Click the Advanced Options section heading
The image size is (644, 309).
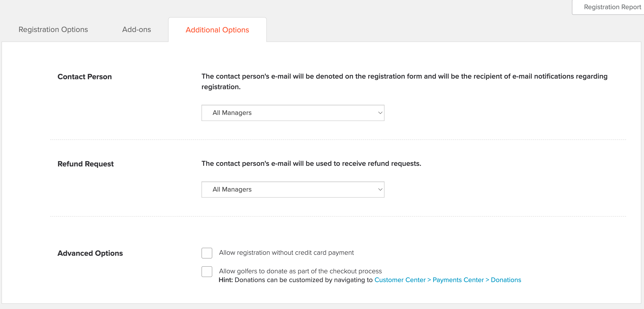click(x=90, y=253)
